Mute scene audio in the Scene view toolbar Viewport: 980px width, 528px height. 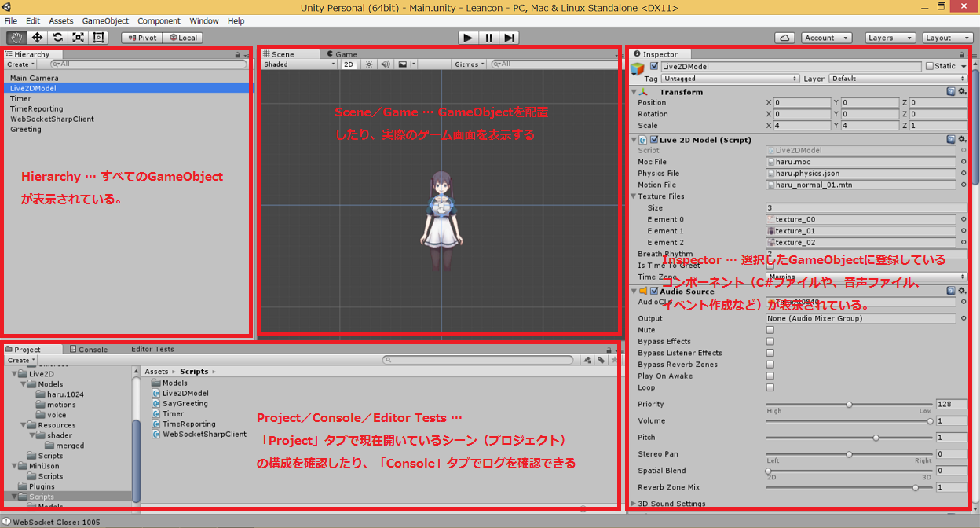point(385,64)
